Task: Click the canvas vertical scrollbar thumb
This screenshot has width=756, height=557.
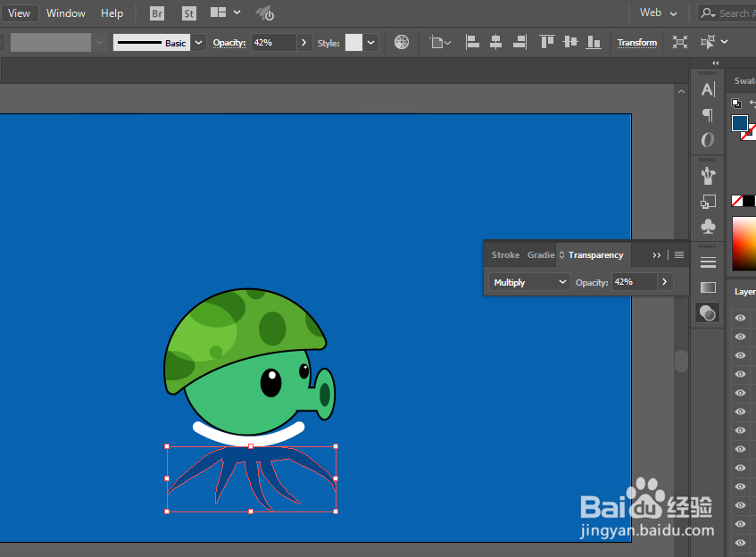Action: click(681, 362)
